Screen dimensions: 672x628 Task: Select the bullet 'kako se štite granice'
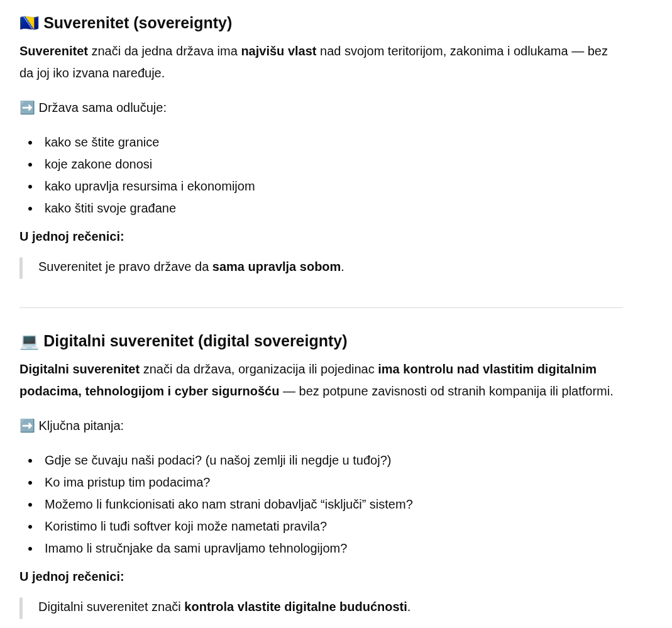click(102, 142)
